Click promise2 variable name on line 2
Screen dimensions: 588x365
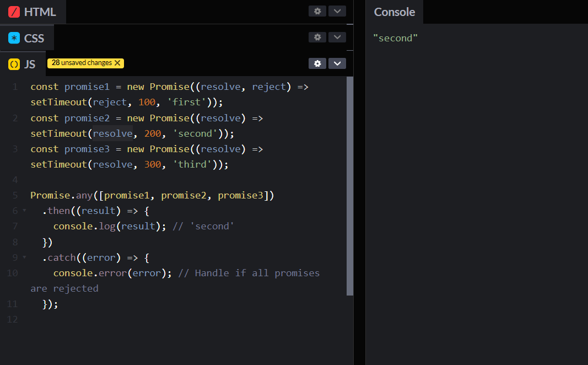click(87, 118)
